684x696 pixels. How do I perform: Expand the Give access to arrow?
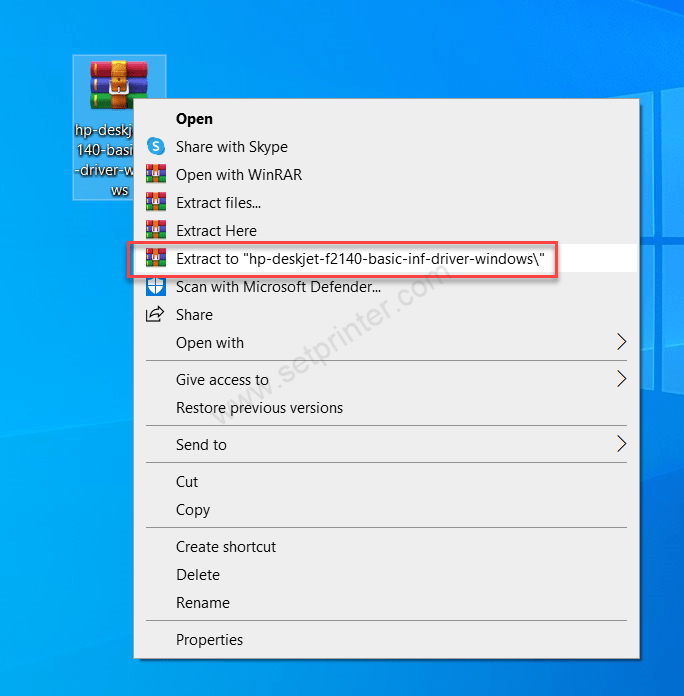click(621, 379)
